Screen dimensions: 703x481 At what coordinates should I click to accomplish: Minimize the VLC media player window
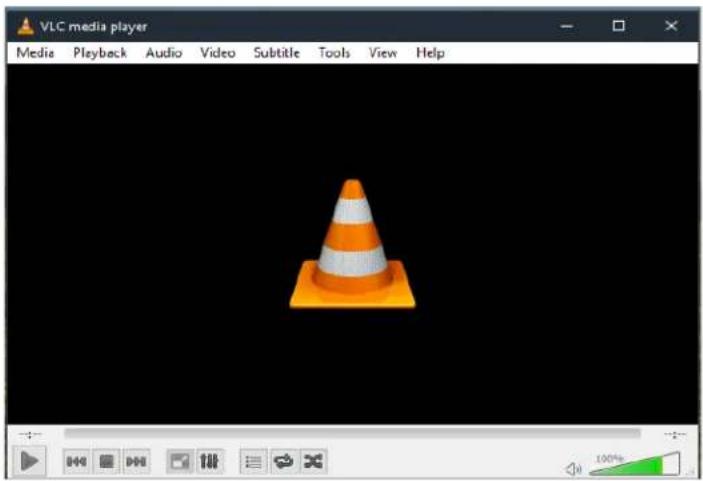click(x=567, y=26)
